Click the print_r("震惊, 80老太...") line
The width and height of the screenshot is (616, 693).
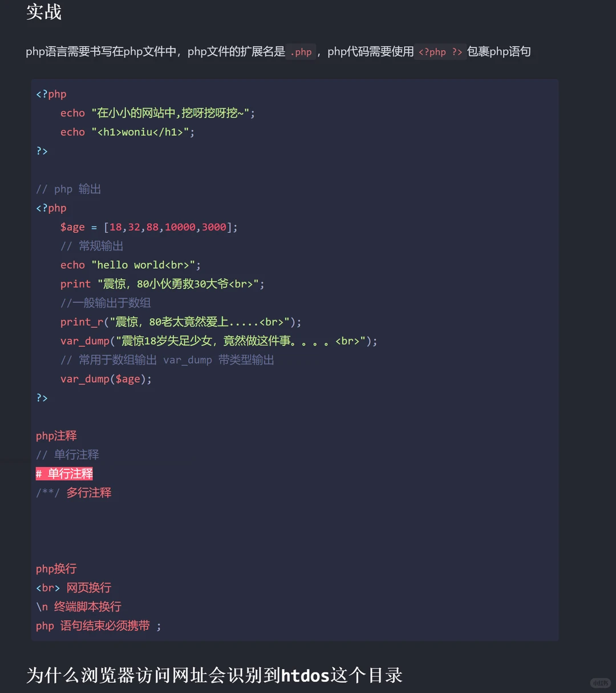[x=181, y=322]
